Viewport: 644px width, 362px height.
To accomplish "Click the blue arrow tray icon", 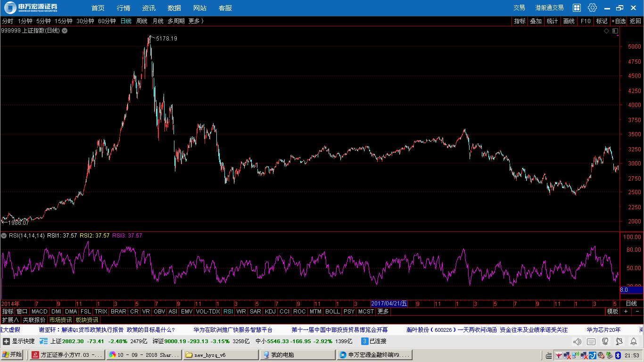I will pyautogui.click(x=593, y=355).
